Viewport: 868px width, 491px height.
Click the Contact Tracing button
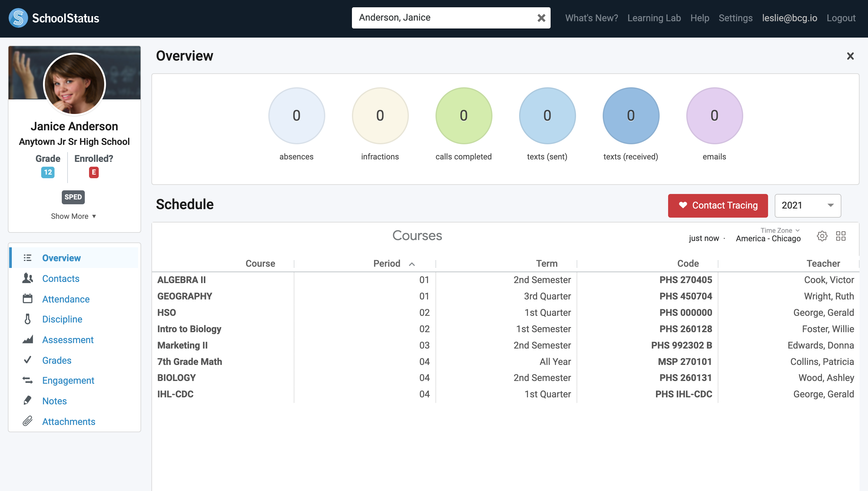718,205
